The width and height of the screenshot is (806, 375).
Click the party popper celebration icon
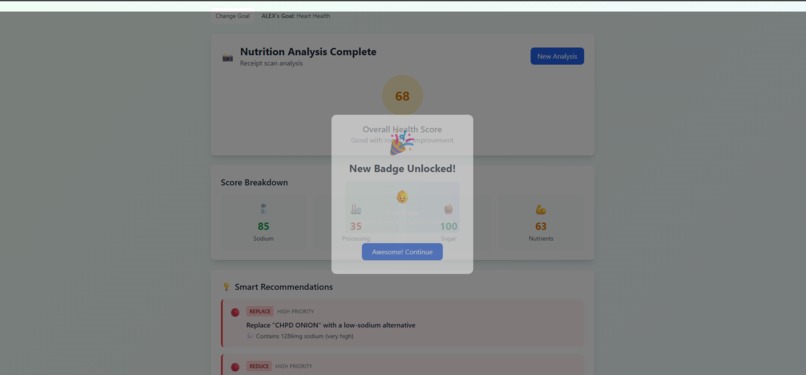pos(401,143)
